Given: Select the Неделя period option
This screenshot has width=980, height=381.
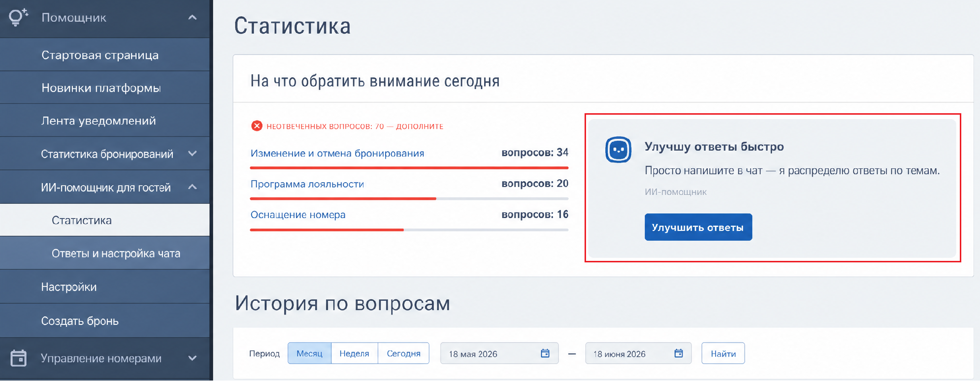Looking at the screenshot, I should pyautogui.click(x=354, y=353).
